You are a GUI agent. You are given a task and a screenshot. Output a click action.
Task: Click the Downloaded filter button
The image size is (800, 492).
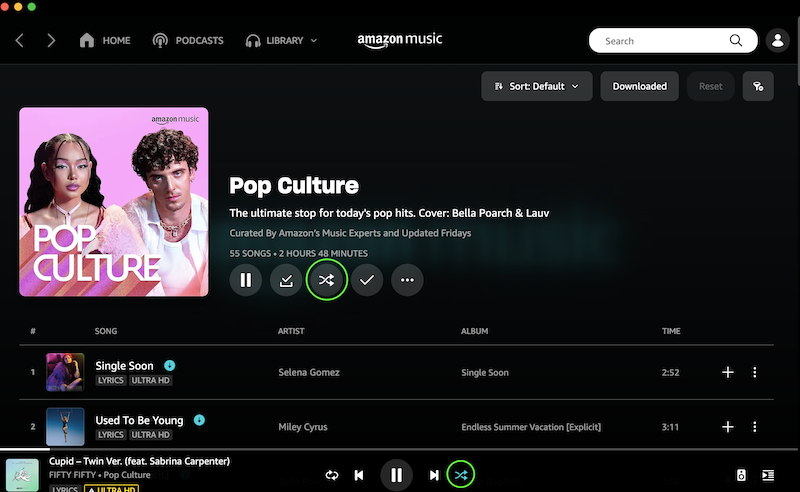pos(639,86)
